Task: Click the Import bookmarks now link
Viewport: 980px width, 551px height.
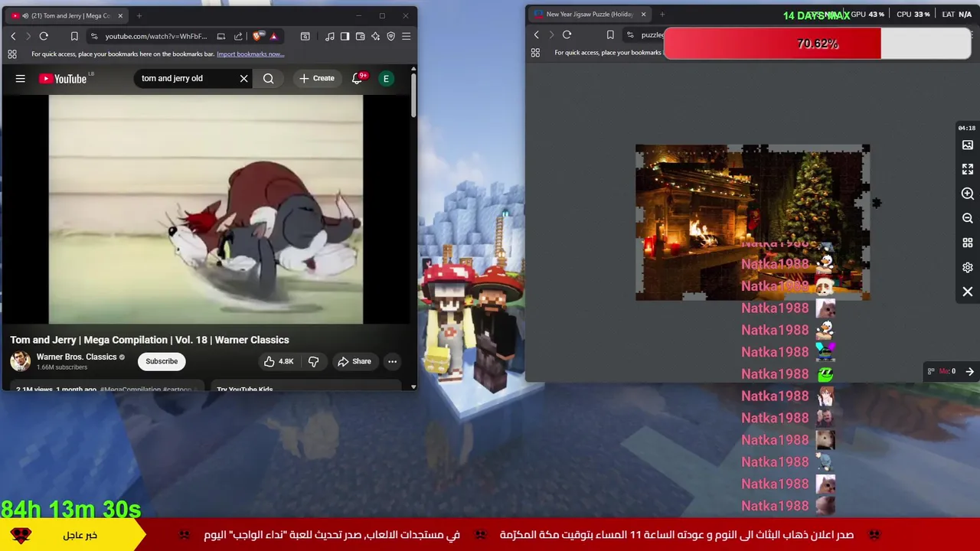Action: 250,54
